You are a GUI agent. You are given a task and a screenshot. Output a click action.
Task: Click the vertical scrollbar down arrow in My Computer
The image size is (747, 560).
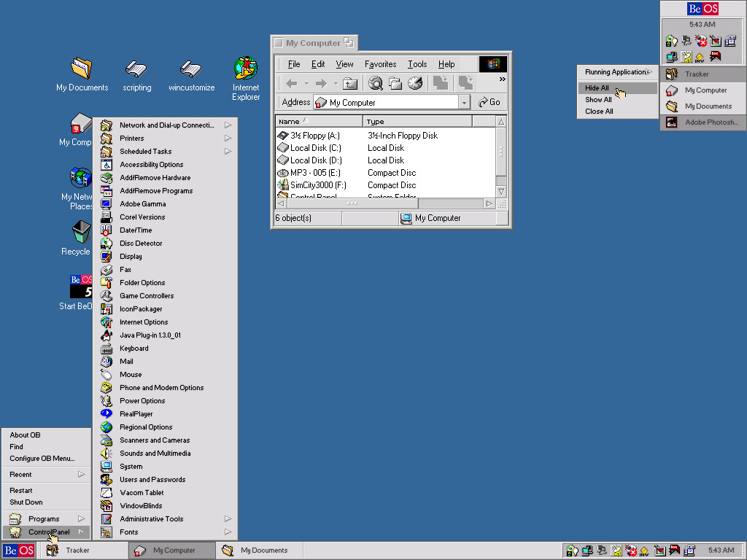pyautogui.click(x=501, y=192)
